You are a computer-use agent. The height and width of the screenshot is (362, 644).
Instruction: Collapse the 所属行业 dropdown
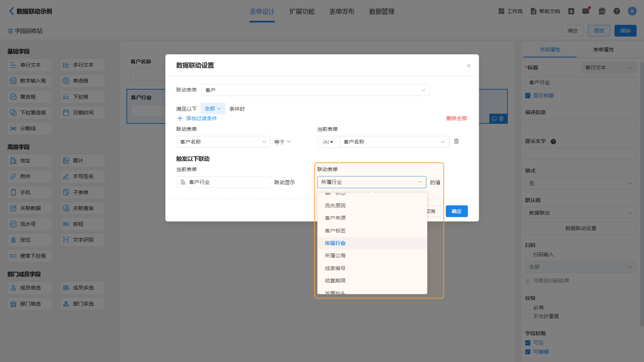click(371, 182)
